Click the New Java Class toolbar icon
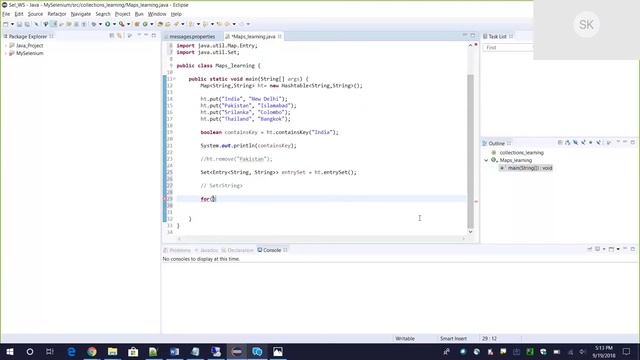 [145, 24]
